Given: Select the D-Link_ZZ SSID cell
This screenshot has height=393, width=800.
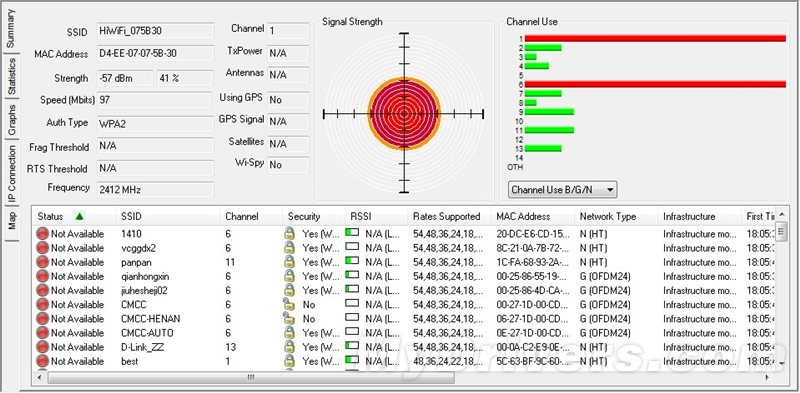Looking at the screenshot, I should tap(142, 347).
